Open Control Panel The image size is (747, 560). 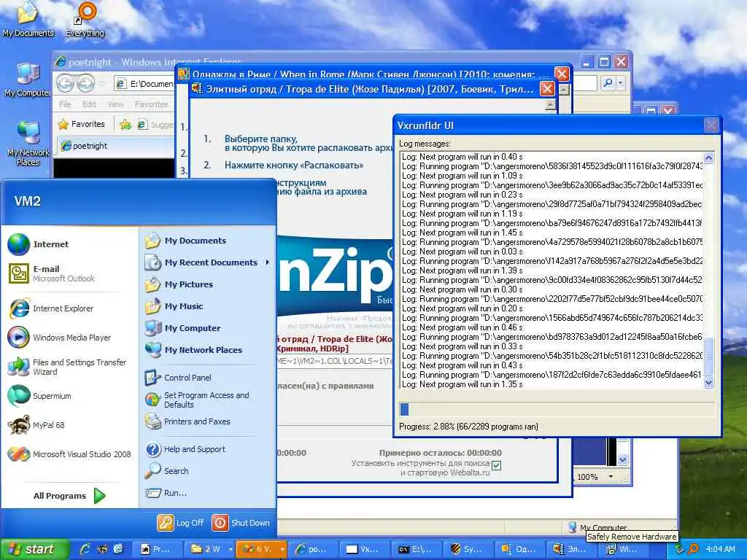[x=178, y=378]
